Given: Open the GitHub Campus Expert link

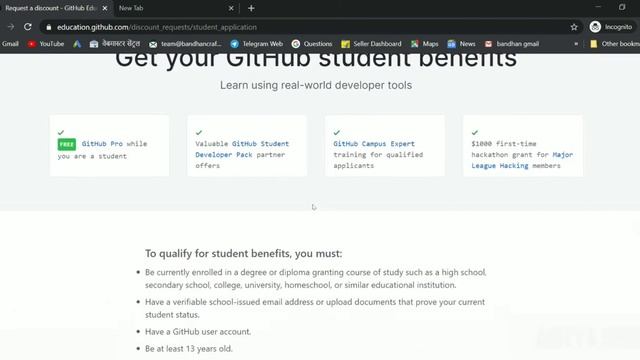Looking at the screenshot, I should click(x=374, y=144).
